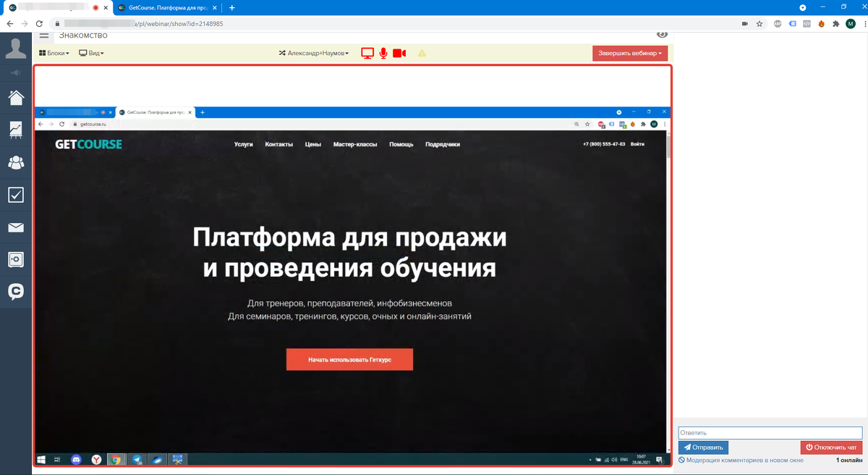Click the sidebar megaphone notifications icon
868x475 pixels.
click(x=15, y=72)
